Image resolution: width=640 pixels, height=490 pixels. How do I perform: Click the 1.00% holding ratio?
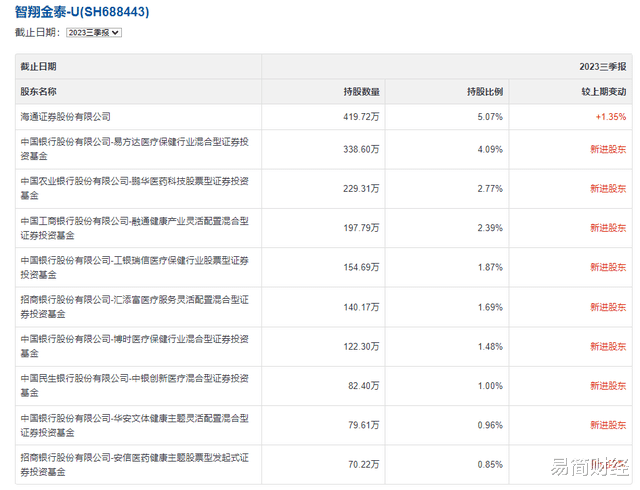(x=490, y=386)
